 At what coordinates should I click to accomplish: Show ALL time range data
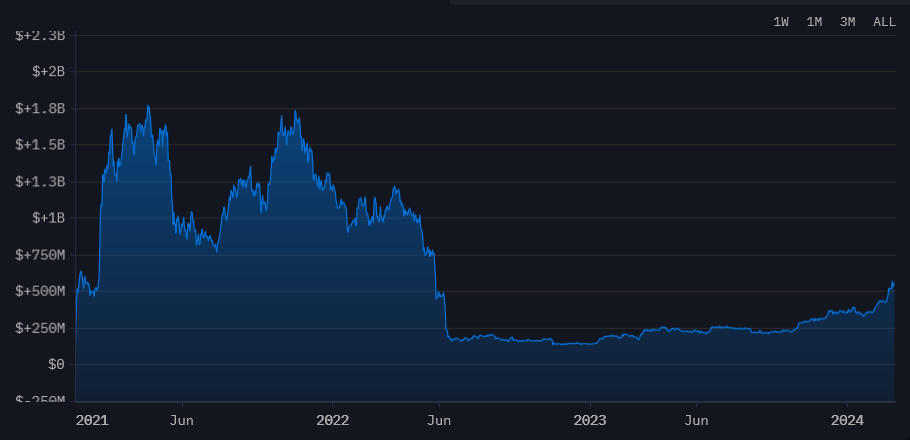(x=884, y=22)
